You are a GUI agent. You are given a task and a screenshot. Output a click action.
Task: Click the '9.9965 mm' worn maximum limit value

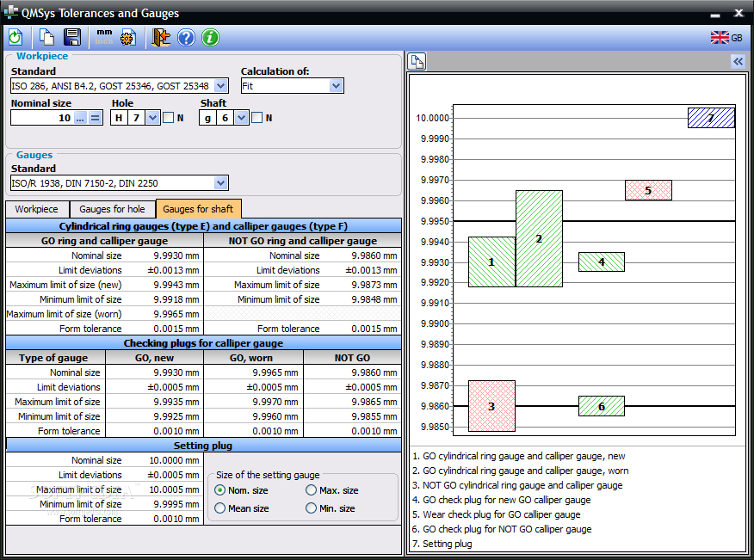[176, 314]
